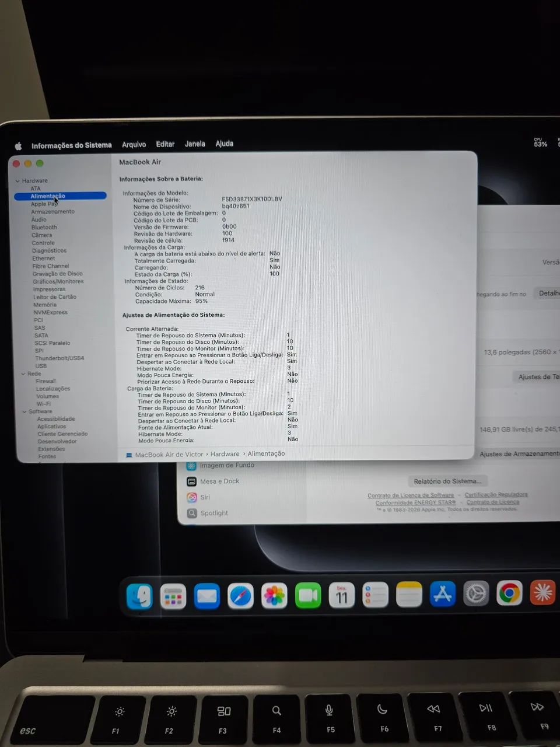
Task: Select the serial number value F5D33871X3K10DLBV
Action: pos(252,199)
